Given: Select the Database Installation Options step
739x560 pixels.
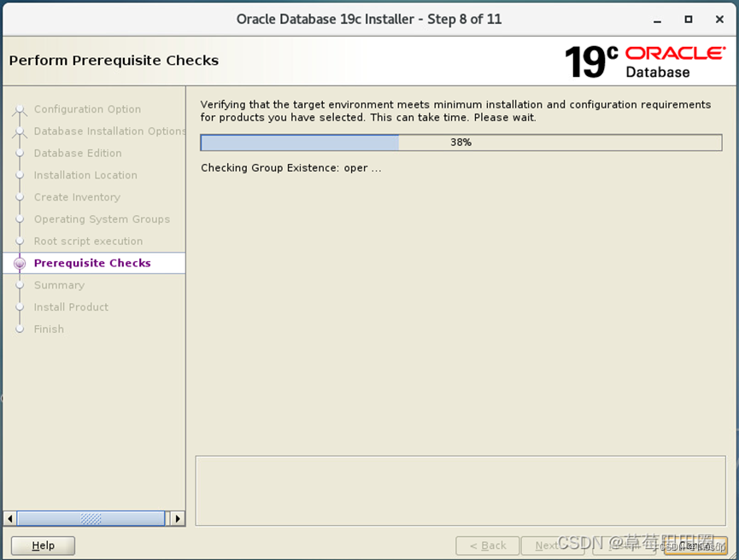Looking at the screenshot, I should point(110,131).
